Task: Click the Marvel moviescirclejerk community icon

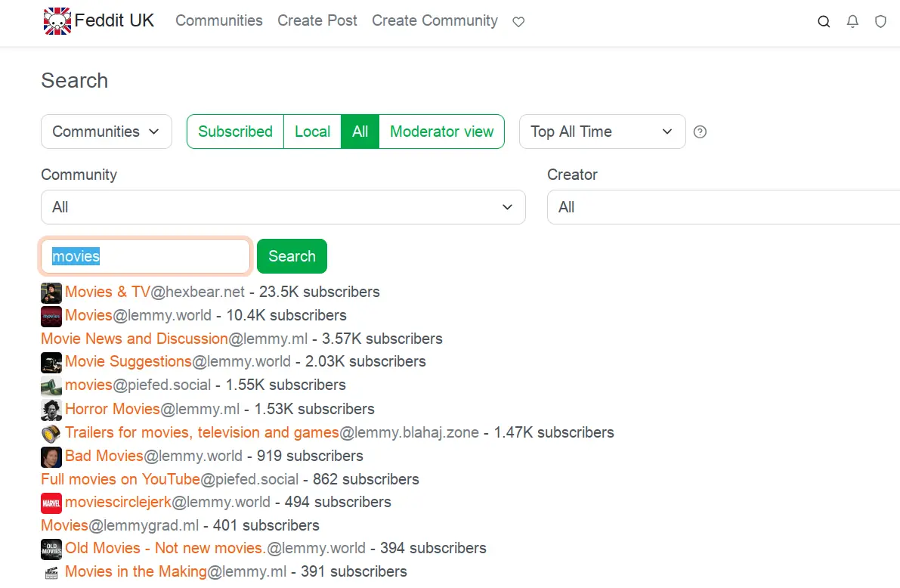Action: (51, 503)
